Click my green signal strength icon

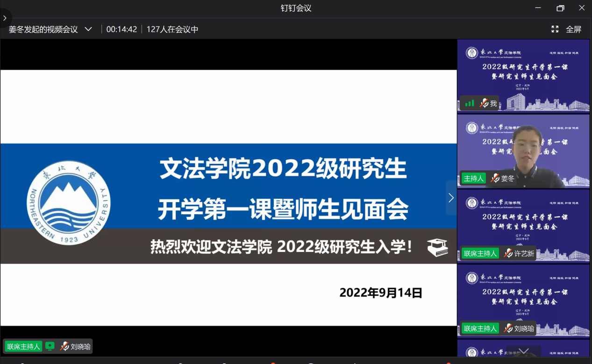click(x=469, y=103)
